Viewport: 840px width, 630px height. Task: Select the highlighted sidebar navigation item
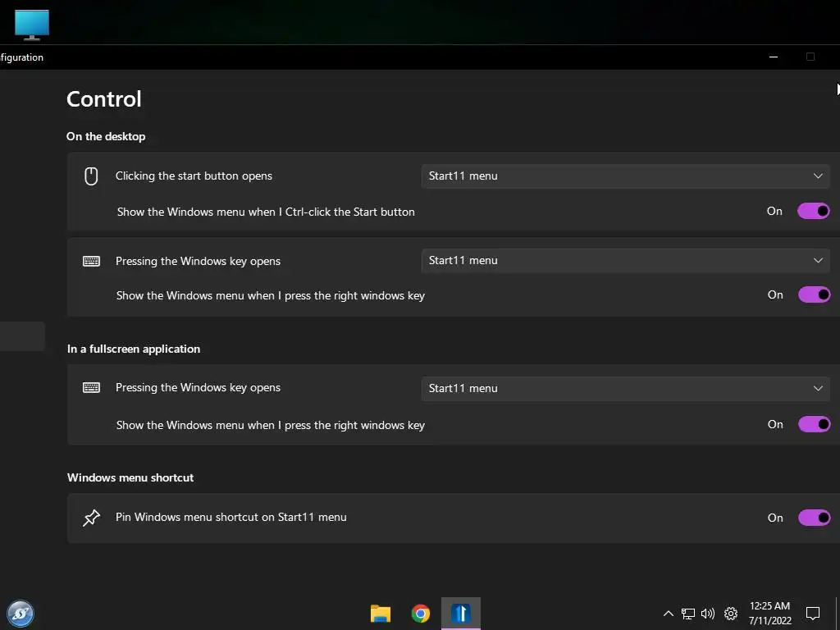(22, 336)
